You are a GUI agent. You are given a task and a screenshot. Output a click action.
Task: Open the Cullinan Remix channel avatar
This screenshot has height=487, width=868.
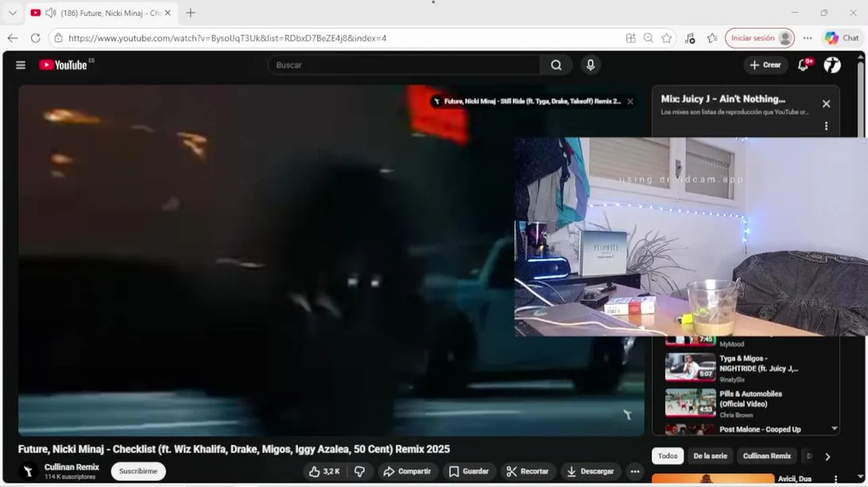point(28,471)
